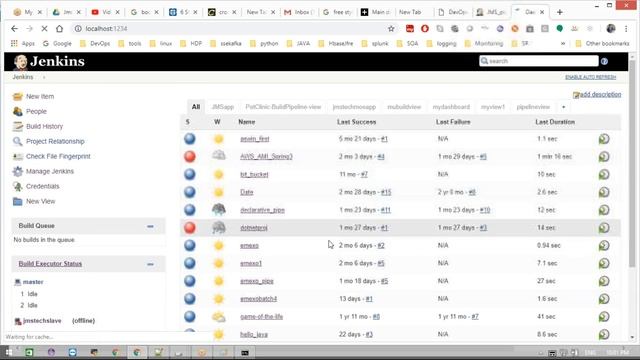Open the declarative_pipe job link

click(262, 210)
